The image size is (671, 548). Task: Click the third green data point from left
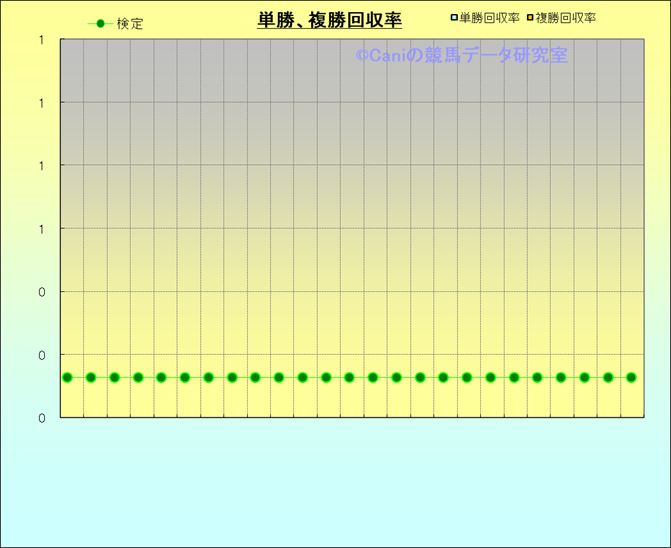click(114, 377)
